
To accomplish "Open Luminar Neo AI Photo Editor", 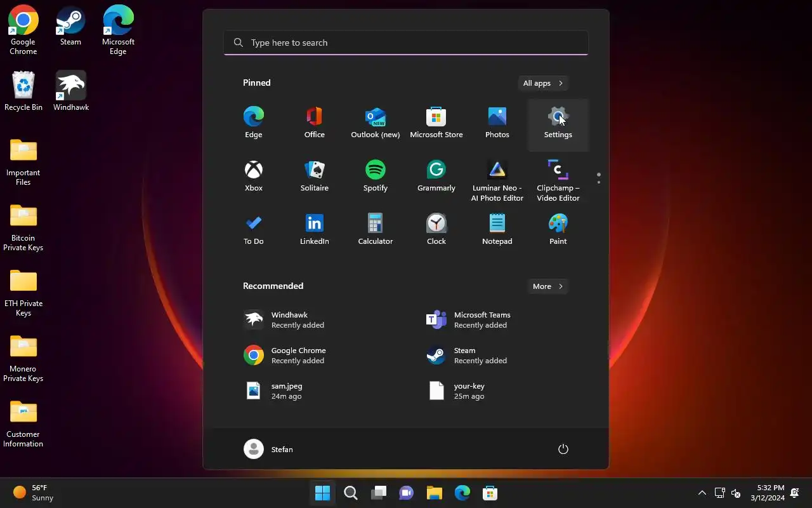I will click(x=497, y=180).
